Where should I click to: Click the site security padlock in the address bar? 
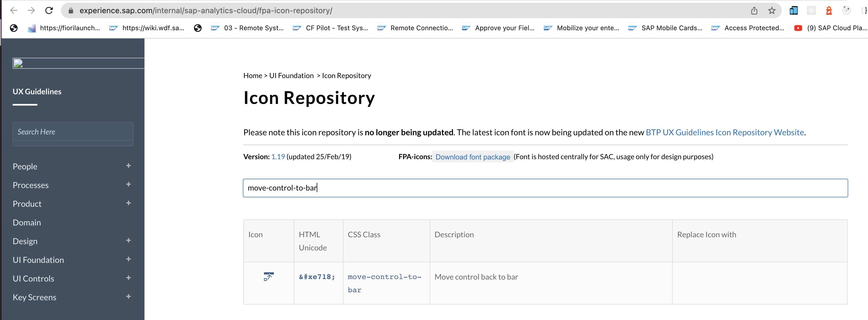tap(71, 10)
